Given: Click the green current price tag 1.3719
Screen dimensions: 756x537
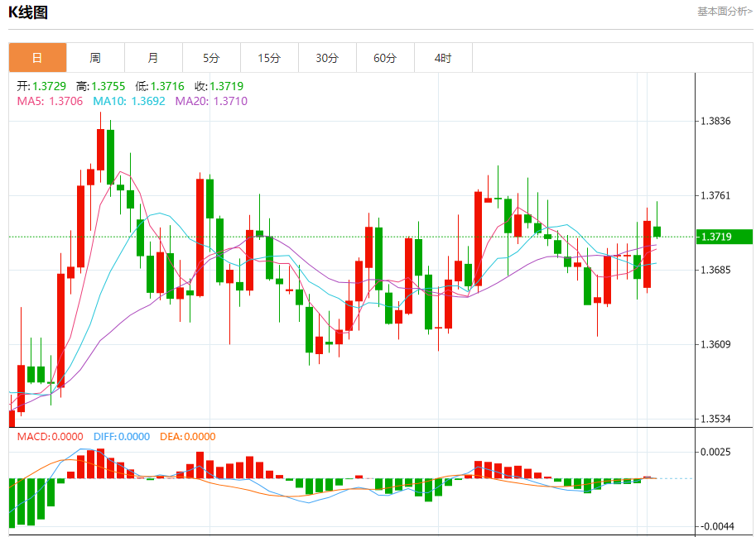Looking at the screenshot, I should click(x=725, y=237).
